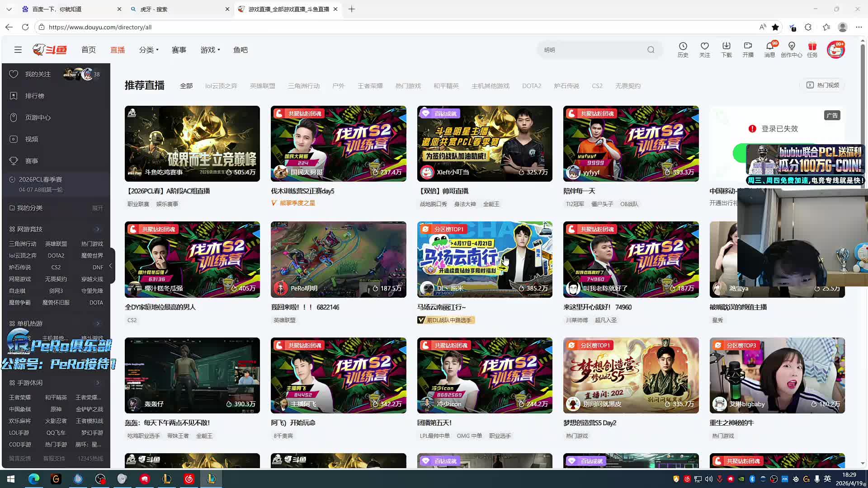Expand the 分类 dropdown in navigation
868x488 pixels.
click(x=149, y=50)
